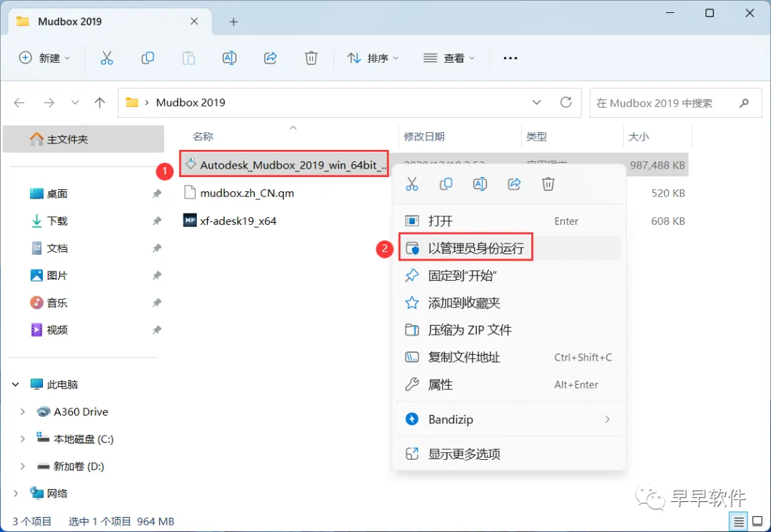Sort by the 名称 column header
Viewport: 771px width, 532px height.
pos(203,136)
